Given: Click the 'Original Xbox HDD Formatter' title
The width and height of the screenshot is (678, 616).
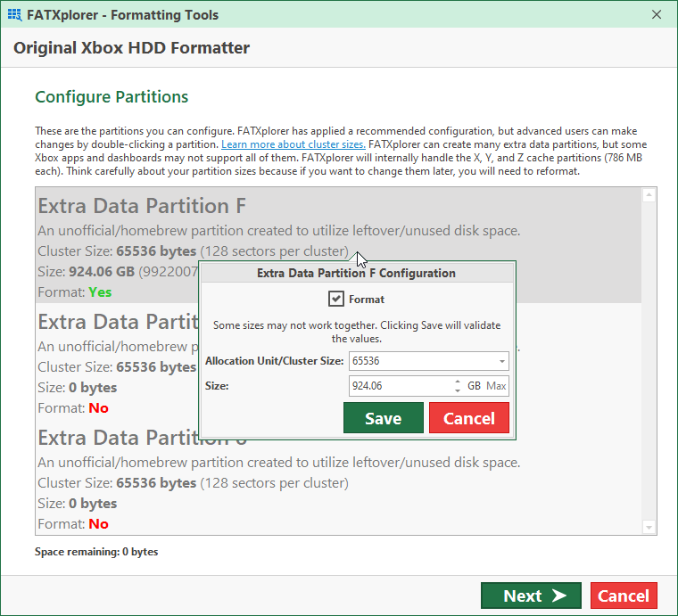Looking at the screenshot, I should [x=131, y=47].
